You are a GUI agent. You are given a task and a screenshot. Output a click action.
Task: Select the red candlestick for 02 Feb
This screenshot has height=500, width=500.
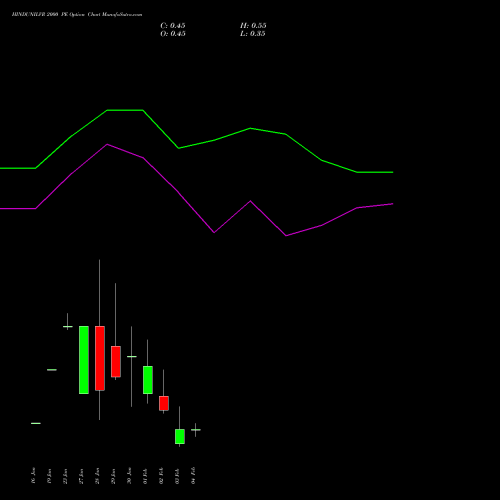click(x=164, y=403)
